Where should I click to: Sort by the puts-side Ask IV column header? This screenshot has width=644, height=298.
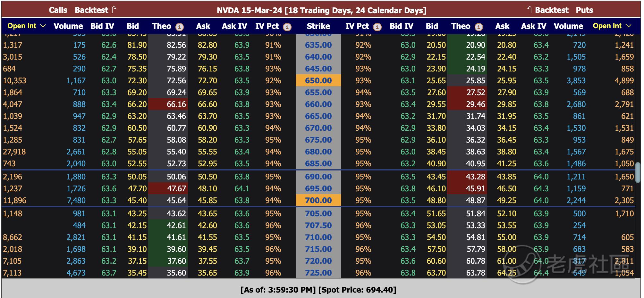pos(534,26)
